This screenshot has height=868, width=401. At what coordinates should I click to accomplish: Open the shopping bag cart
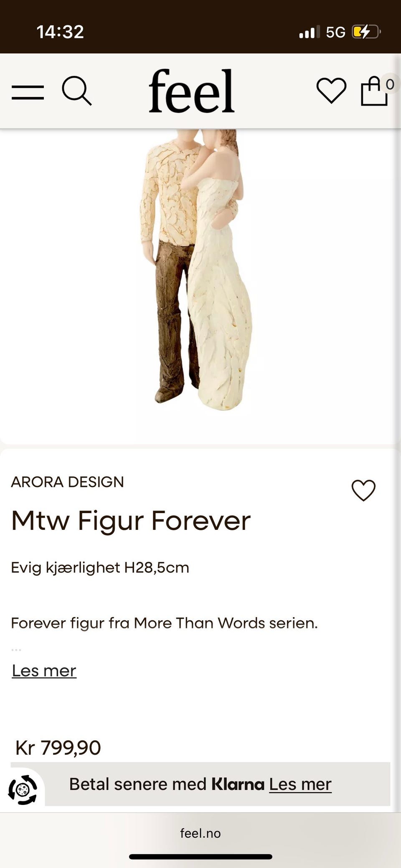click(x=374, y=91)
